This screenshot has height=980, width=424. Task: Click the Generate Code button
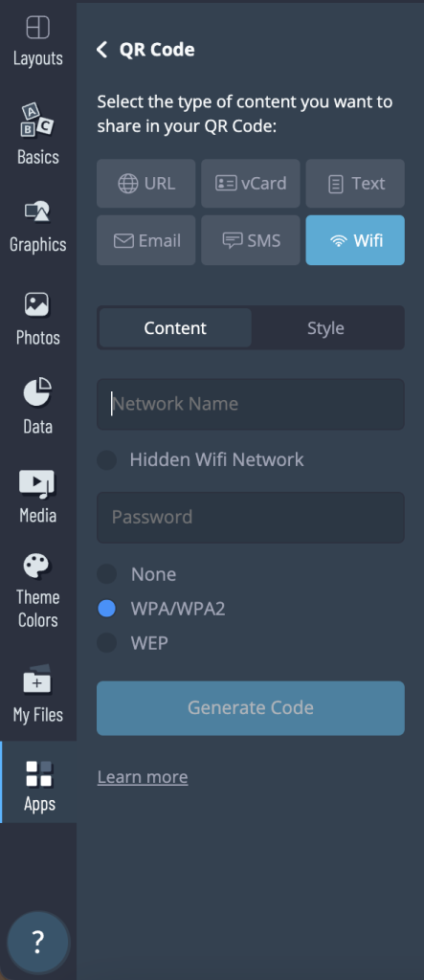[251, 708]
